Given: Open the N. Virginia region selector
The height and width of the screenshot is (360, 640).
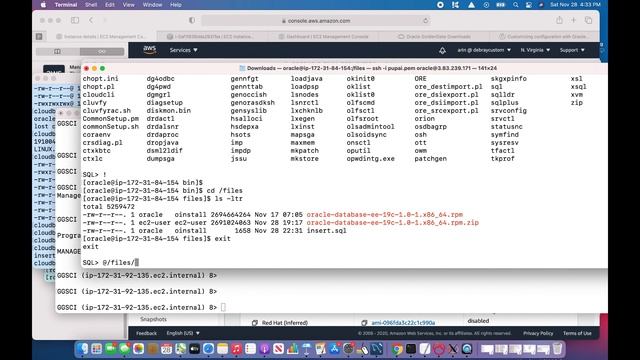Looking at the screenshot, I should point(535,50).
